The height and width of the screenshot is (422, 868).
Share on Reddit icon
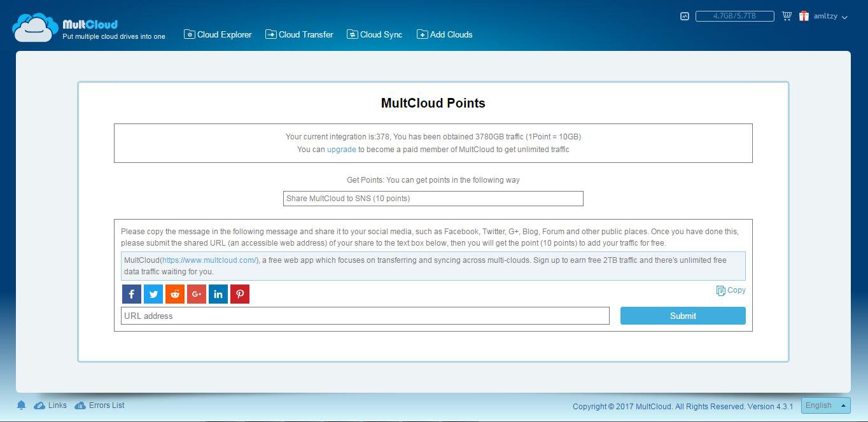175,294
